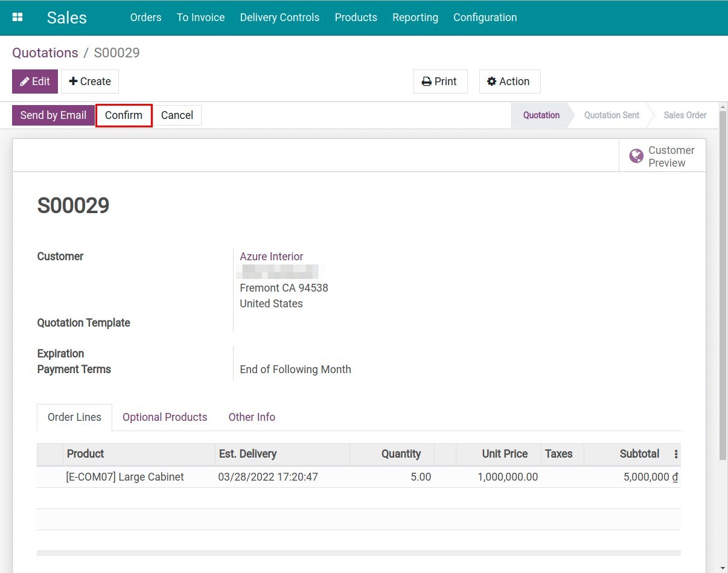Click the Taxes column header

[x=562, y=454]
